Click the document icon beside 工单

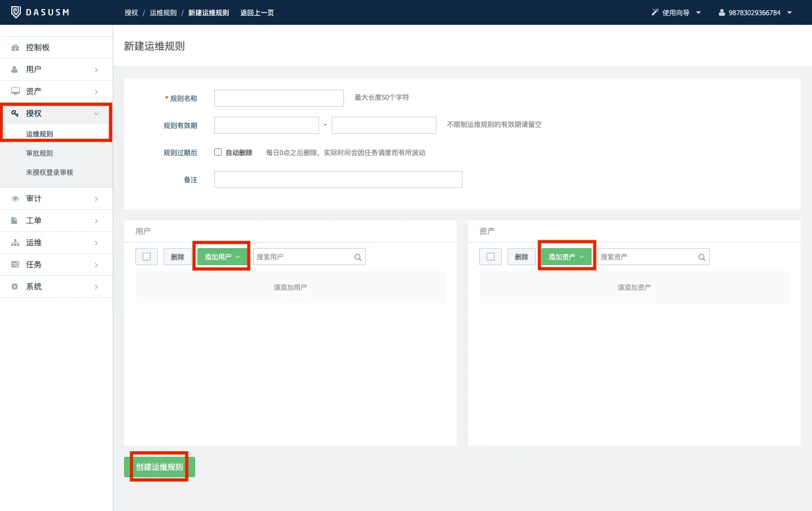(15, 221)
